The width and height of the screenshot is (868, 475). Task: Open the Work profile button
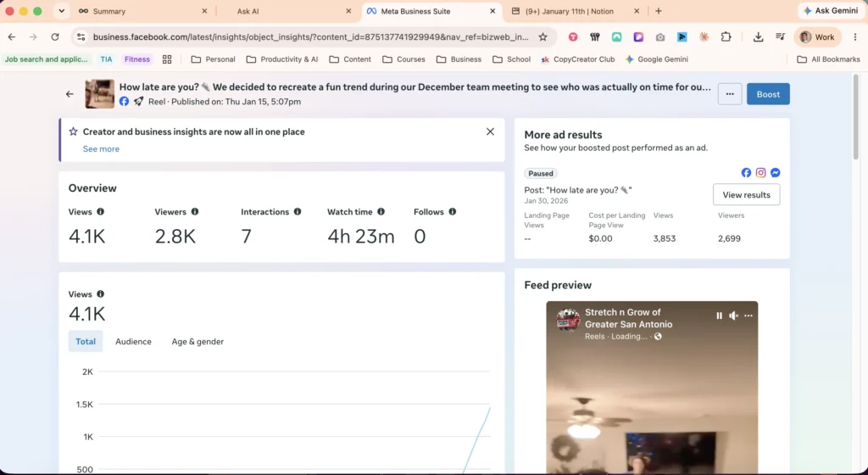pos(817,37)
